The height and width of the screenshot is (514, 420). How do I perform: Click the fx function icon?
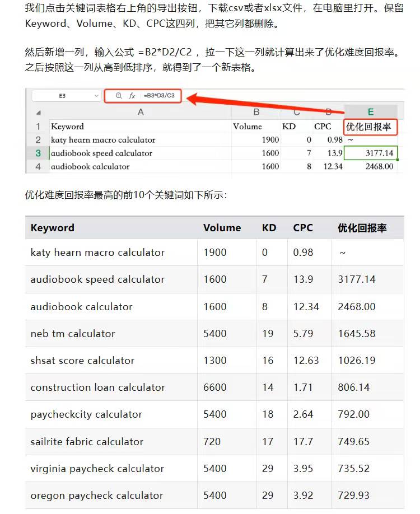click(132, 96)
